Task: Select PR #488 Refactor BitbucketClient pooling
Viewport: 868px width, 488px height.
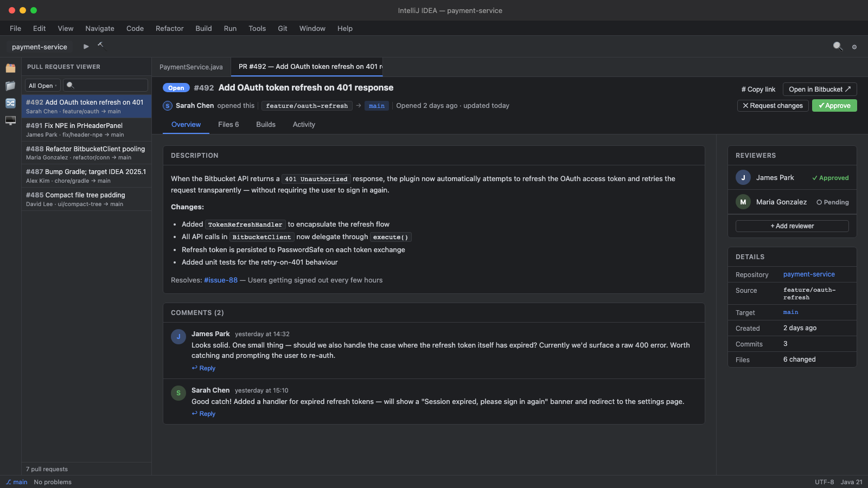Action: click(86, 153)
